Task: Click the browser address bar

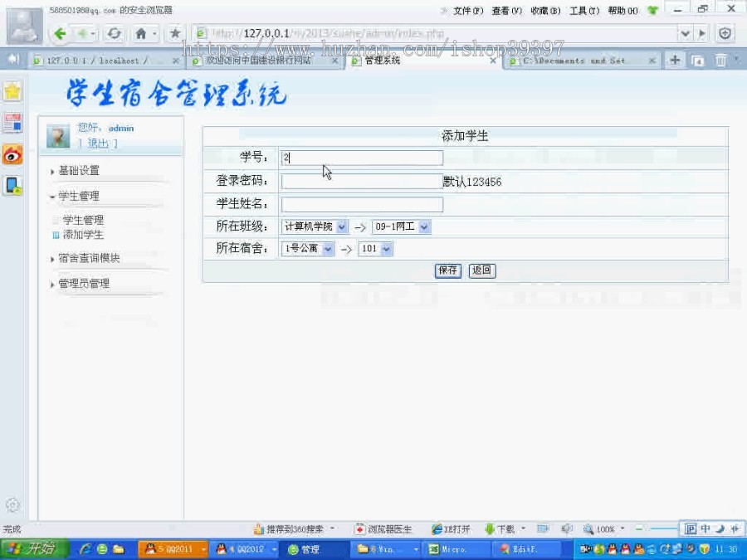Action: tap(436, 34)
